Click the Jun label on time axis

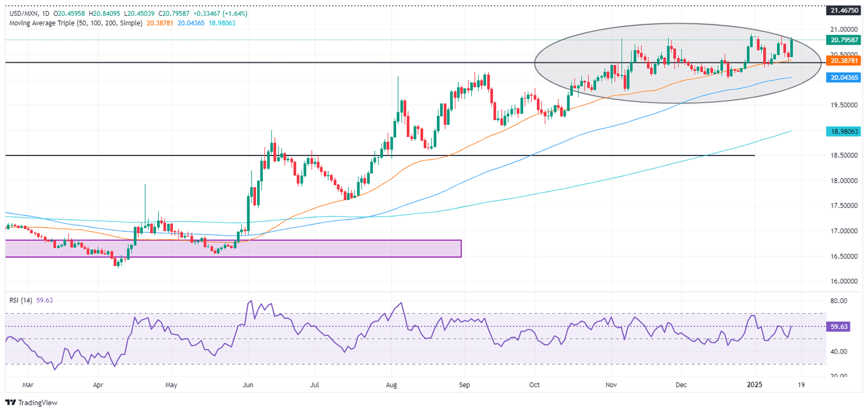[x=247, y=385]
